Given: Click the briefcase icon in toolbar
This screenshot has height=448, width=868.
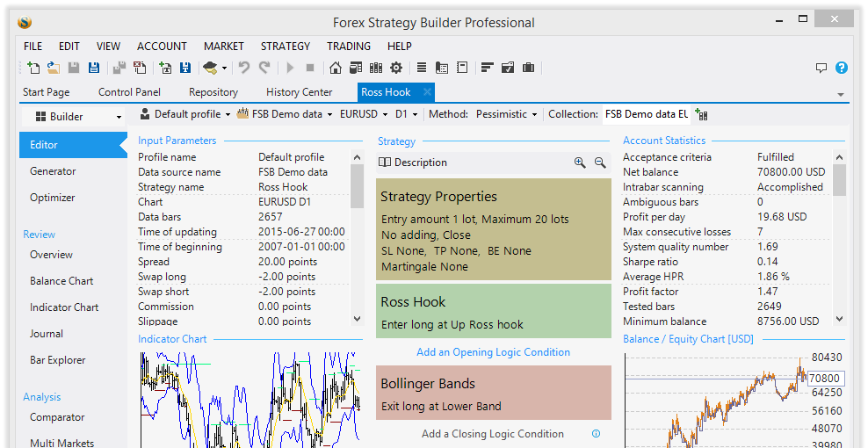Looking at the screenshot, I should coord(528,68).
